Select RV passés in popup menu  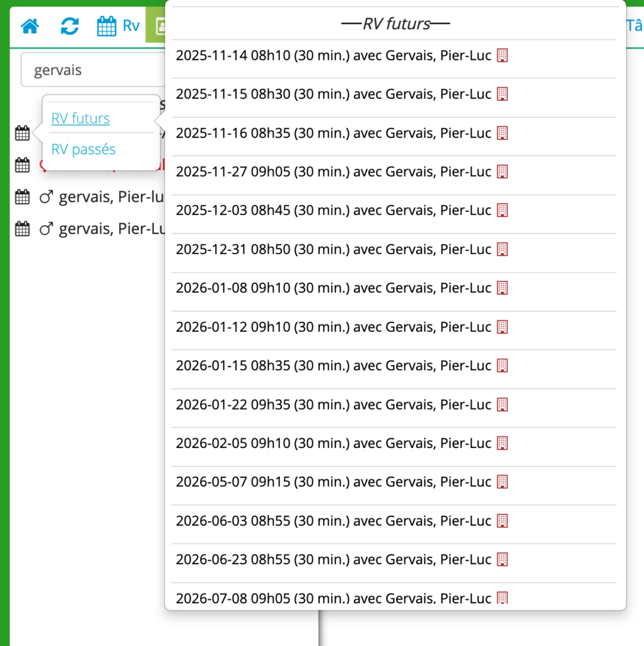click(83, 150)
